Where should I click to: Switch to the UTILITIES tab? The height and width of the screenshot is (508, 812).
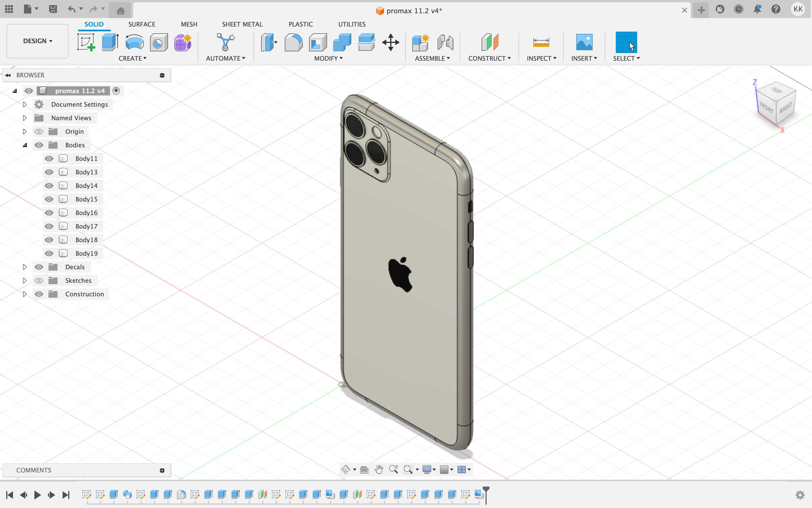pos(352,24)
